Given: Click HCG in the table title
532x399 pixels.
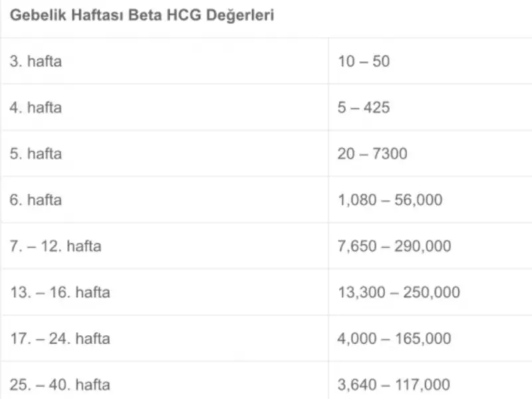Looking at the screenshot, I should point(184,15).
